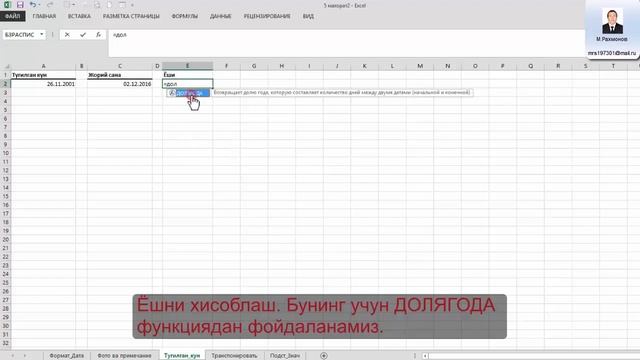Open the РАЗМЕТКА СТРАНИЦЫ tab
This screenshot has width=640, height=360.
131,16
